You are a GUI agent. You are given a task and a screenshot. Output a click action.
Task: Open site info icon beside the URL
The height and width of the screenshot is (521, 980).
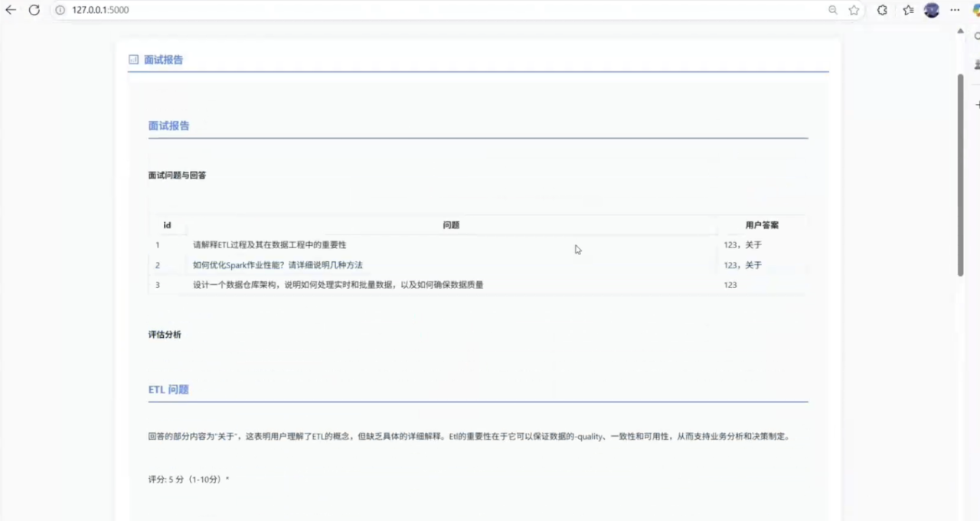click(60, 10)
